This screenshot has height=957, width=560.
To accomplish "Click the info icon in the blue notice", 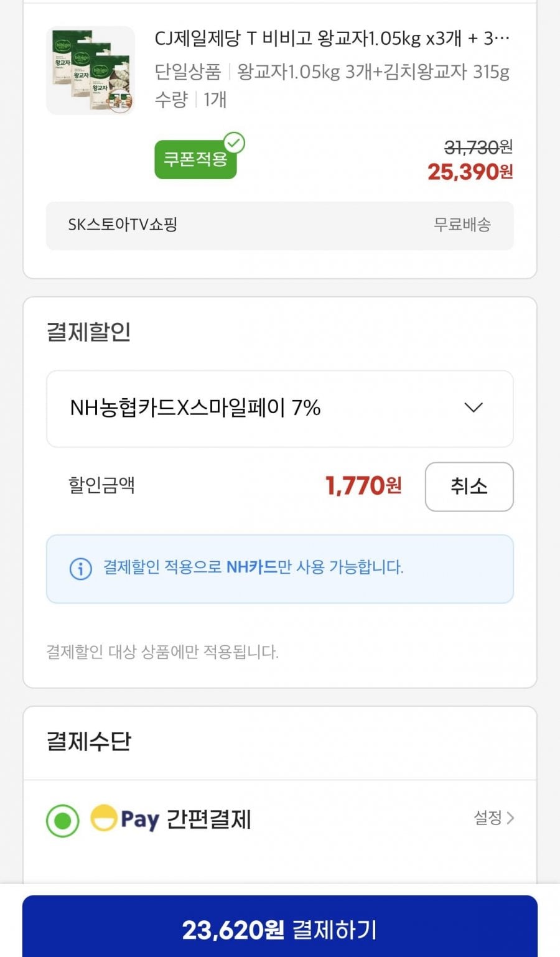I will coord(80,568).
